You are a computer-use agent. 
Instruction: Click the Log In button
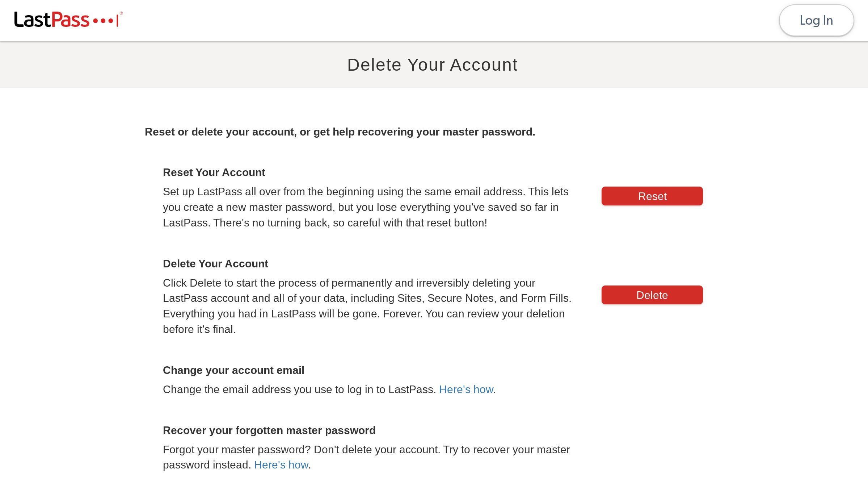[816, 20]
